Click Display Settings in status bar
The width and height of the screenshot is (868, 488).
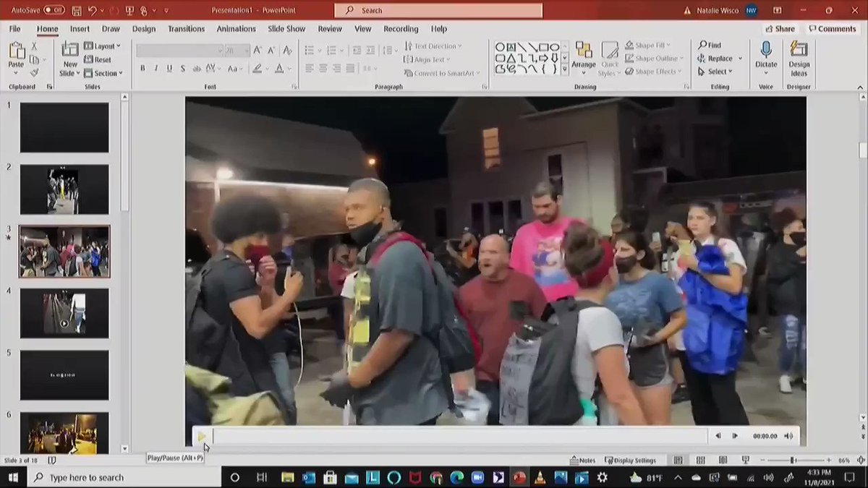point(630,461)
